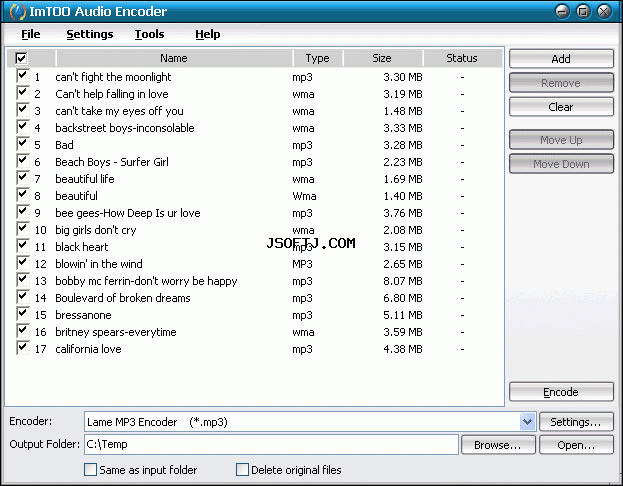Open the File menu

pyautogui.click(x=31, y=34)
